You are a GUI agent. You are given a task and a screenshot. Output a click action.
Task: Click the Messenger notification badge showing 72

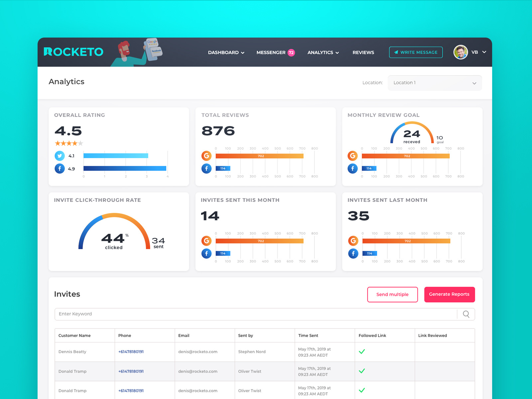click(x=291, y=53)
